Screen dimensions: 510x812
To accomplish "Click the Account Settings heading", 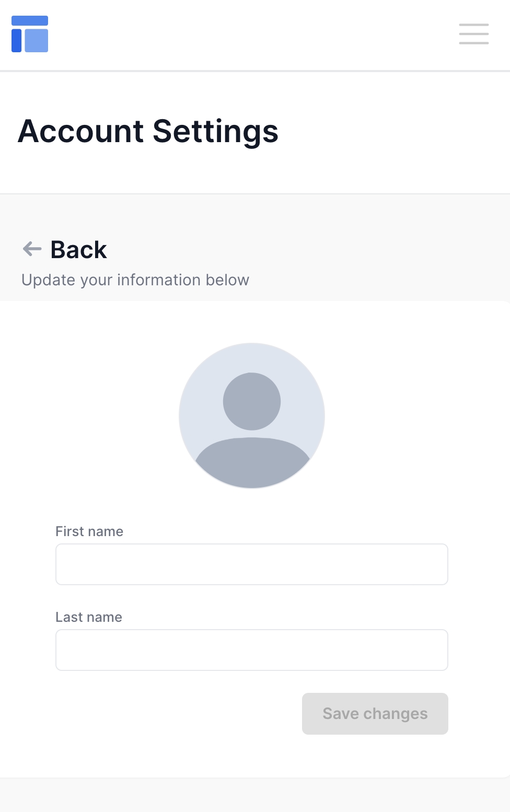I will pos(148,131).
